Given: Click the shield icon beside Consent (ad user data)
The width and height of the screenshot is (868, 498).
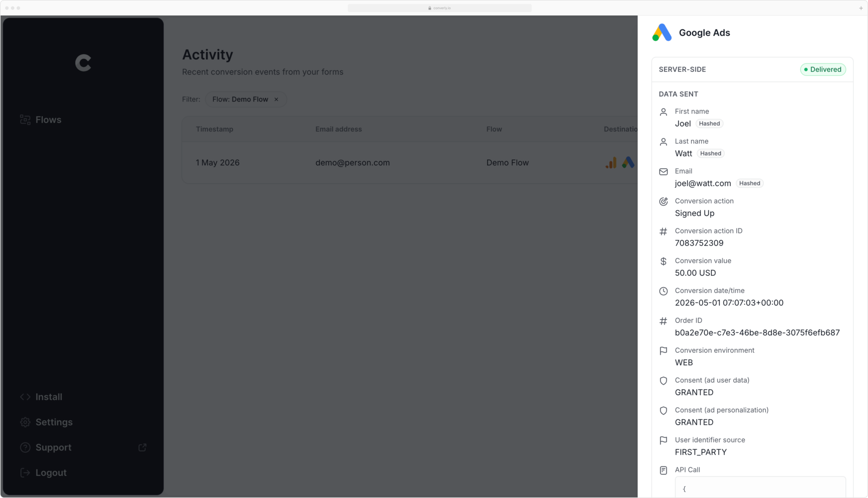Looking at the screenshot, I should click(664, 381).
